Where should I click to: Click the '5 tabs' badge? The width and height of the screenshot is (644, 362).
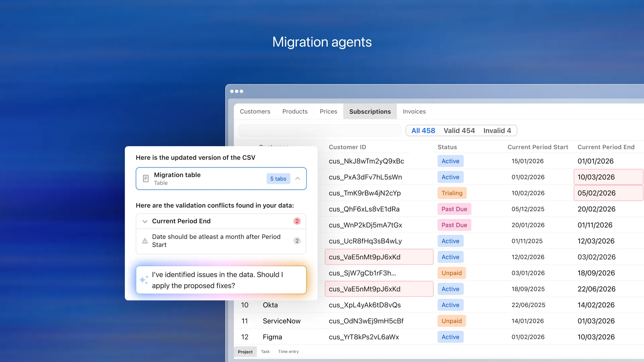click(x=278, y=179)
